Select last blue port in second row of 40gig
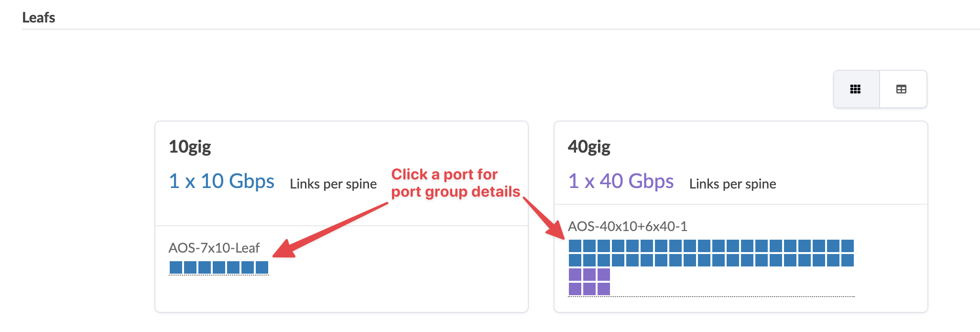Screen dimensions: 980x332 pyautogui.click(x=848, y=260)
